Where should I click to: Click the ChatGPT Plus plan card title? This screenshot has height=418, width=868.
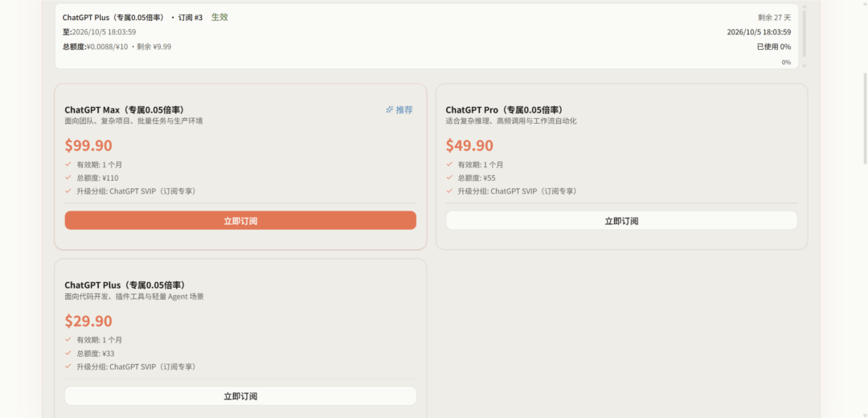point(125,285)
